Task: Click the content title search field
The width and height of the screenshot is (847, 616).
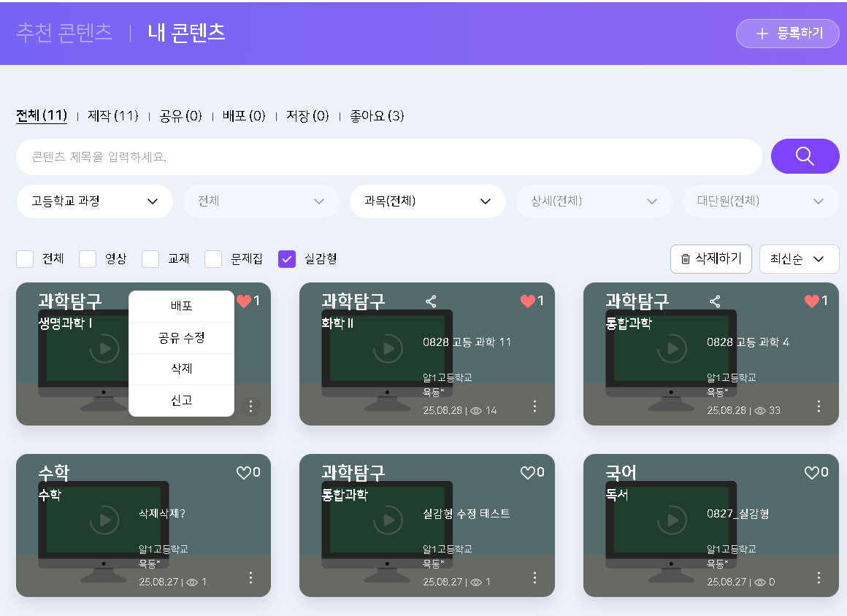Action: tap(388, 157)
